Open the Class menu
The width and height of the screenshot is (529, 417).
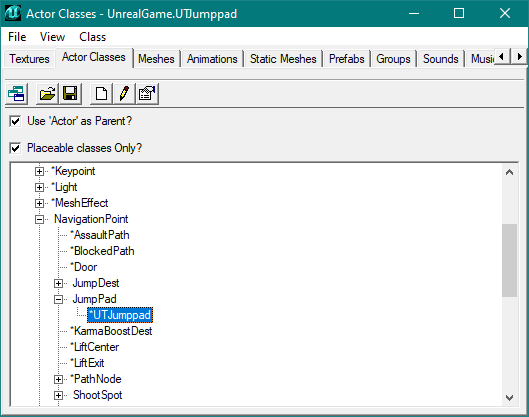click(92, 37)
